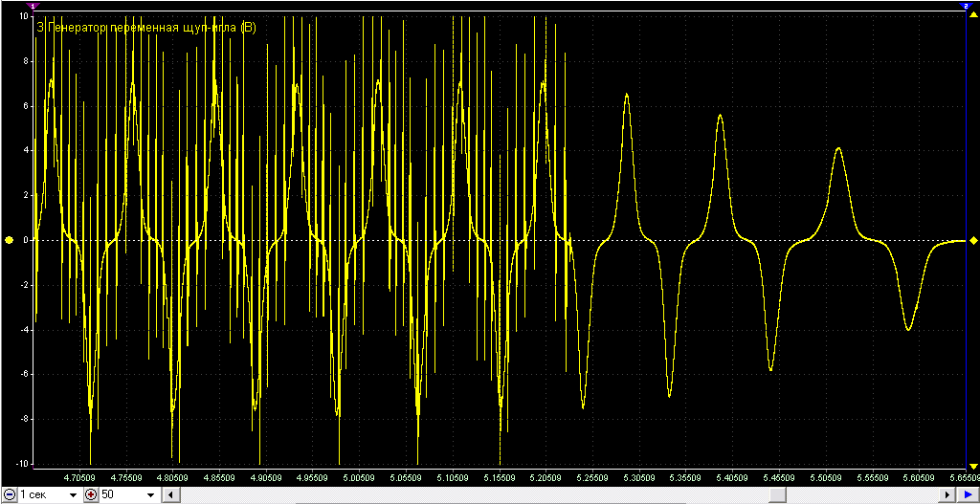Click the voltage axis label -4
The image size is (980, 504).
[x=23, y=330]
